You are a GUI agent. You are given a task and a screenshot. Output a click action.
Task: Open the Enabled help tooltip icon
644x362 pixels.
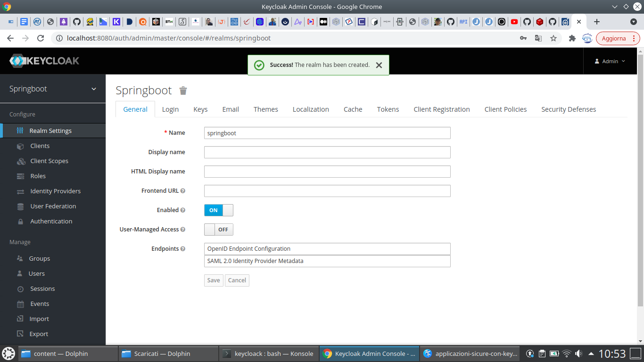(x=183, y=210)
